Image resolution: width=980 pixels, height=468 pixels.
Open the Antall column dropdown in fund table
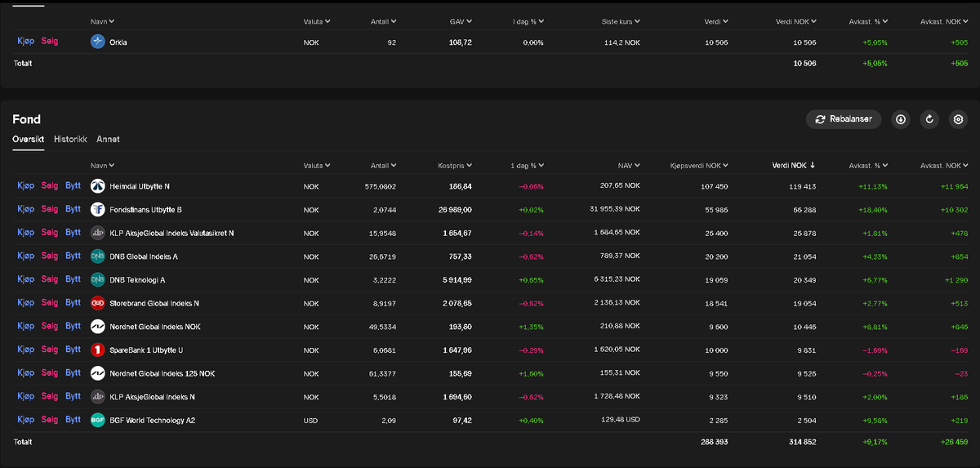383,165
